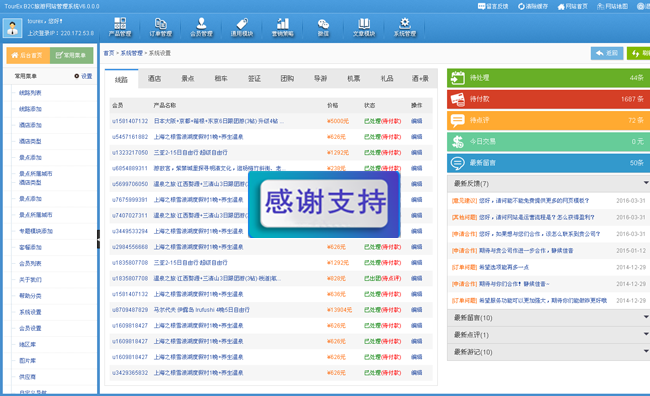Go to 后台首页 via the orange home button
This screenshot has width=650, height=396.
tap(28, 55)
